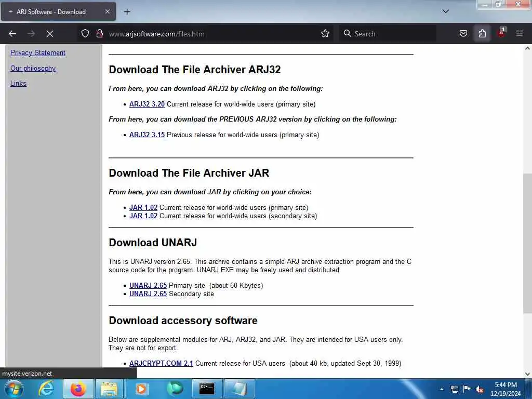This screenshot has height=399, width=532.
Task: Go back to the previous page
Action: [x=12, y=34]
